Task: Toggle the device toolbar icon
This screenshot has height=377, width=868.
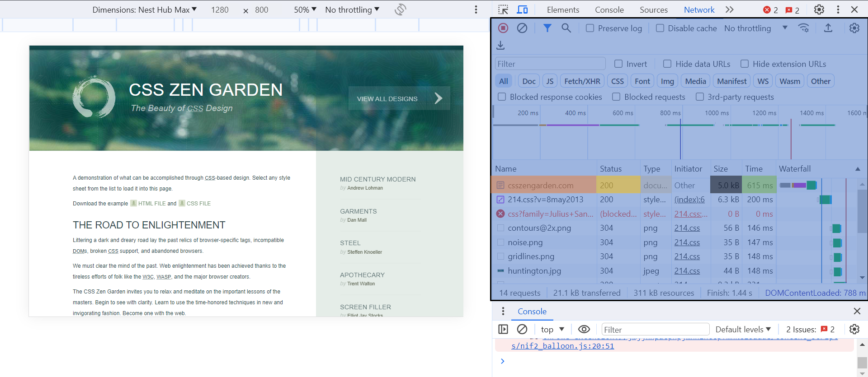Action: pos(523,9)
